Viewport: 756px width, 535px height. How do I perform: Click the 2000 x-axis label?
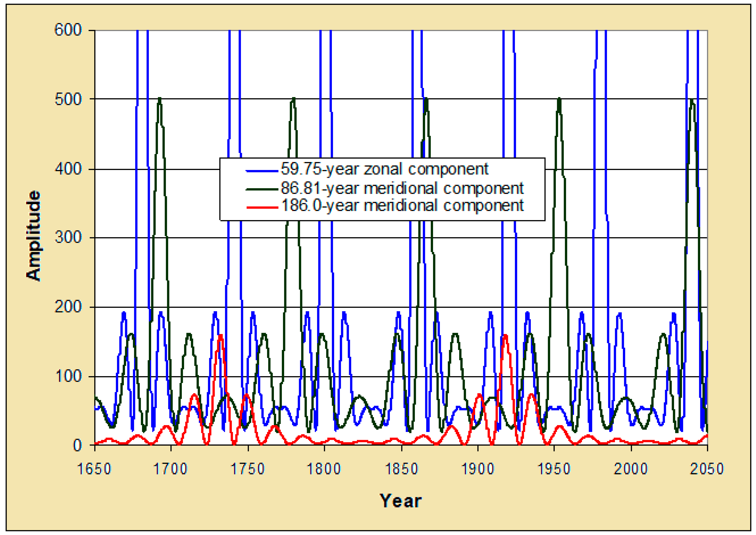(631, 469)
